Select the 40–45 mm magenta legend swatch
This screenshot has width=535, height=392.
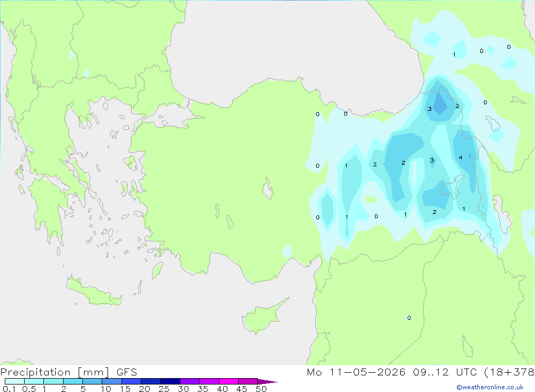(x=228, y=381)
